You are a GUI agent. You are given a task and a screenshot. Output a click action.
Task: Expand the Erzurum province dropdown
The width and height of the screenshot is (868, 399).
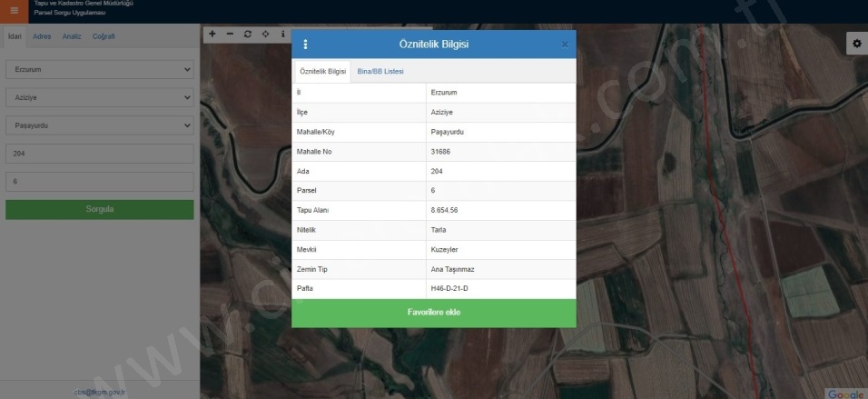[x=100, y=69]
